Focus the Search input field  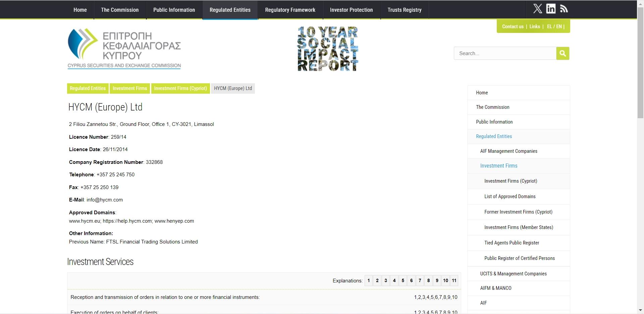pos(505,53)
